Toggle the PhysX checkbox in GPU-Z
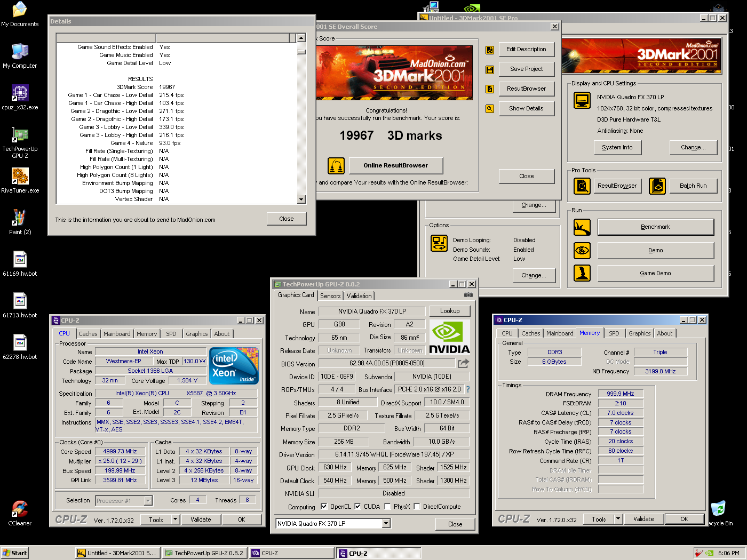Viewport: 747px width, 560px height. (x=387, y=507)
